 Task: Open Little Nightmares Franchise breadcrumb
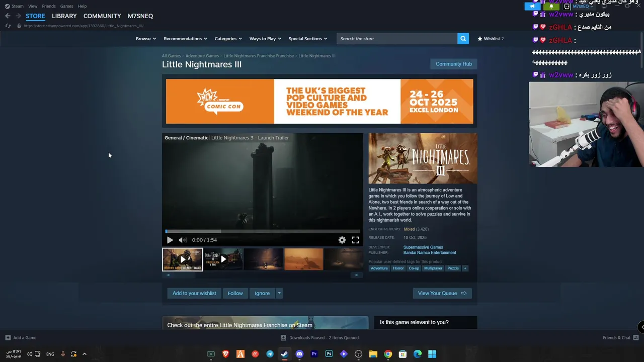[x=259, y=56]
